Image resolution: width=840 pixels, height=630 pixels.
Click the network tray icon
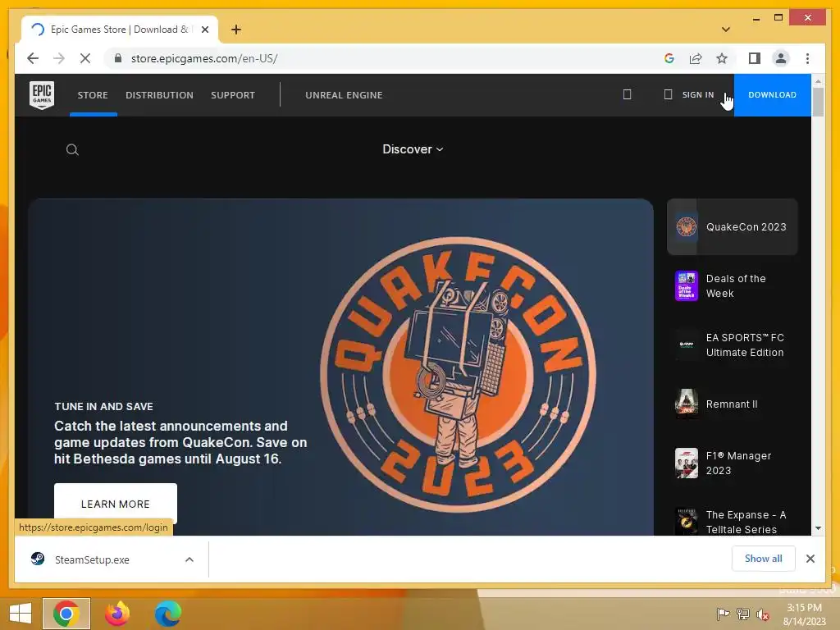(743, 614)
